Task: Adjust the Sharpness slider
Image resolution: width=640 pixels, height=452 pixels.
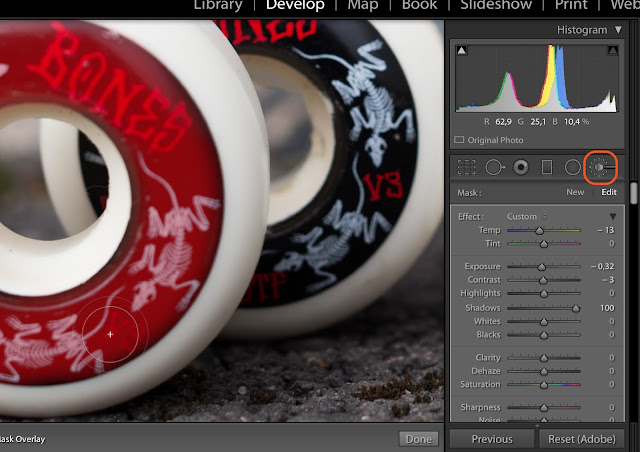Action: coord(544,407)
